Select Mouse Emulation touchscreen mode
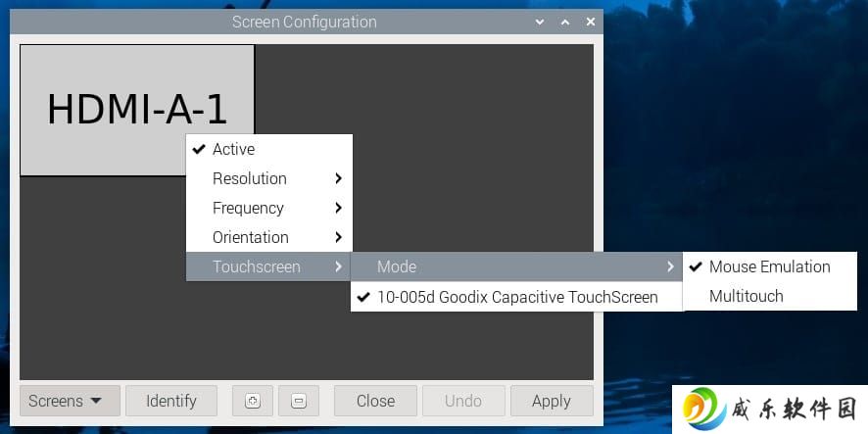The image size is (868, 434). [x=769, y=266]
